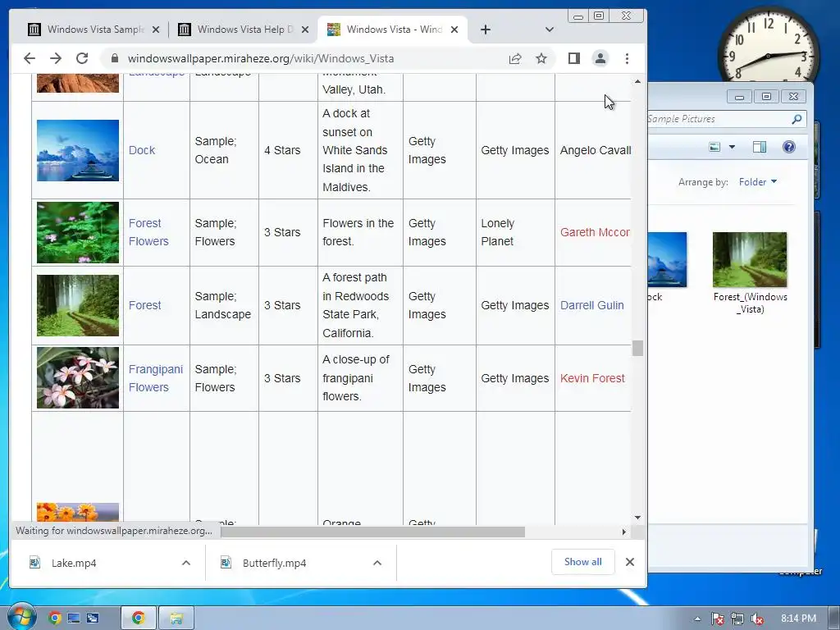
Task: Click the Forest path thumbnail in table
Action: click(x=78, y=305)
